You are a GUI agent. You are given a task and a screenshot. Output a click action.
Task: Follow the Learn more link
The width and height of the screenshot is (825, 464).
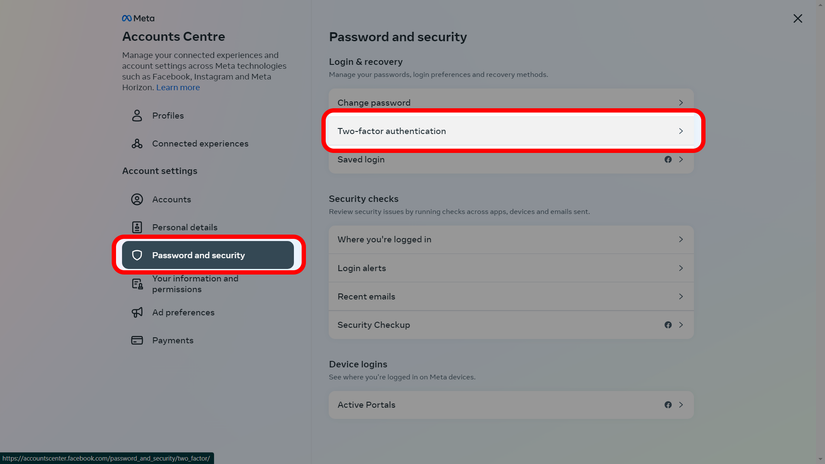coord(178,87)
